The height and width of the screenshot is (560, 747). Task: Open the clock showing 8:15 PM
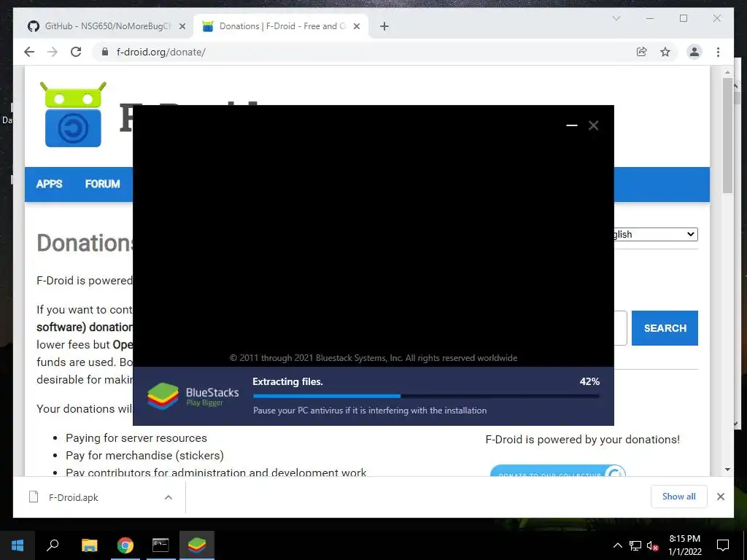[684, 545]
